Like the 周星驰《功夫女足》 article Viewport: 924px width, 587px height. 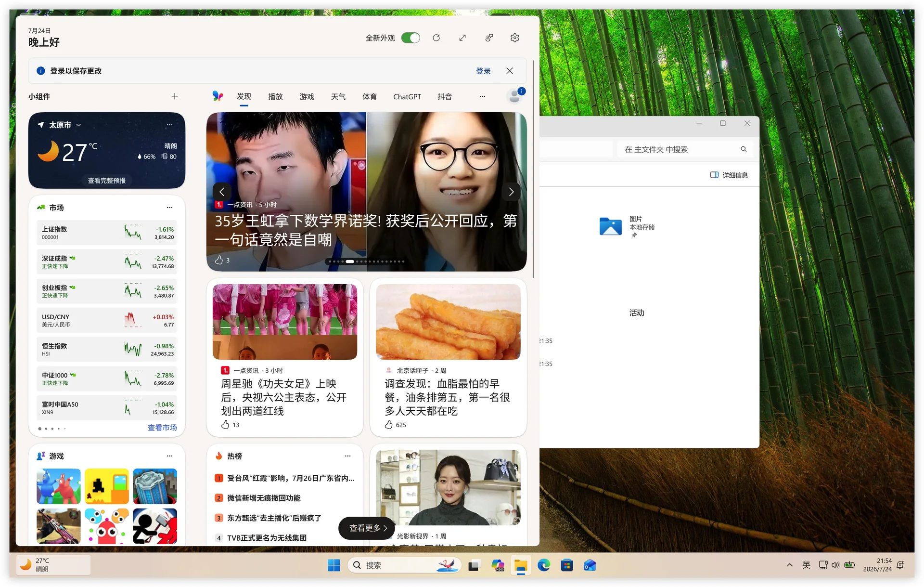tap(225, 425)
